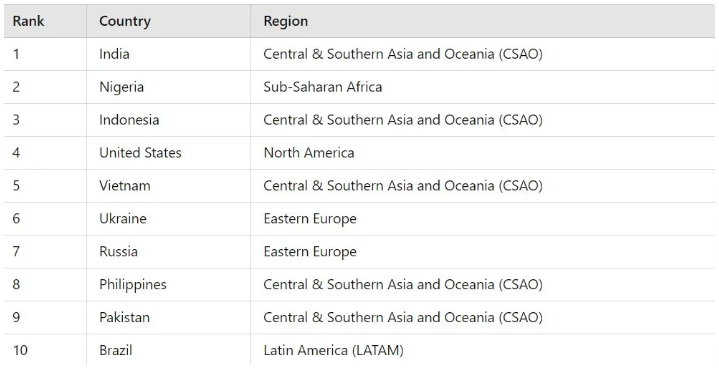The image size is (719, 369).
Task: Select the Ukraine cell
Action: click(168, 219)
